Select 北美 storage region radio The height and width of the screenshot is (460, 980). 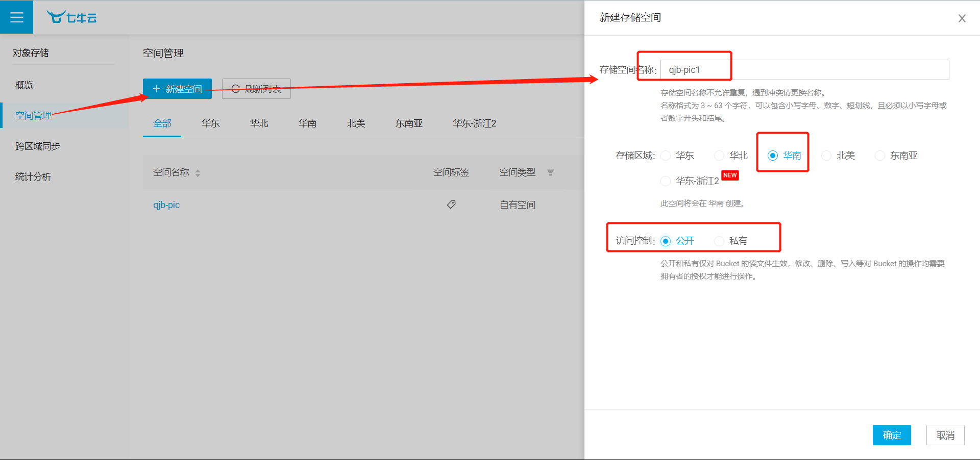point(826,156)
